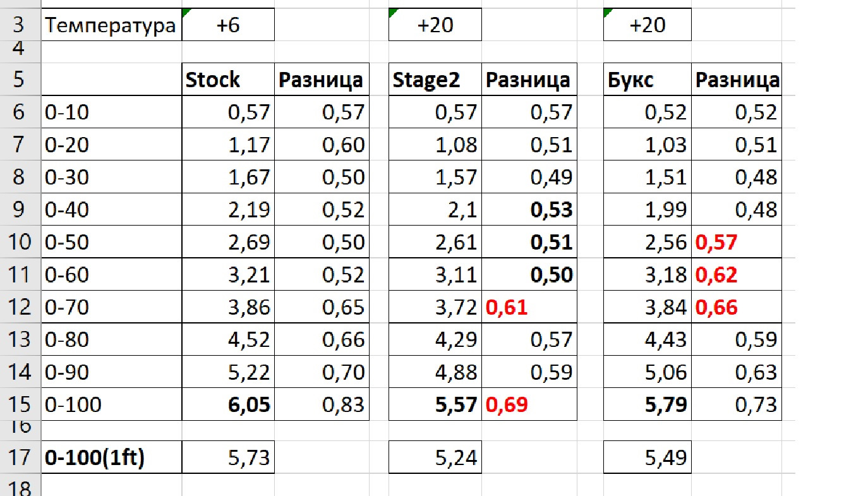The image size is (868, 496).
Task: Select entire row 3 via its header
Action: [20, 25]
